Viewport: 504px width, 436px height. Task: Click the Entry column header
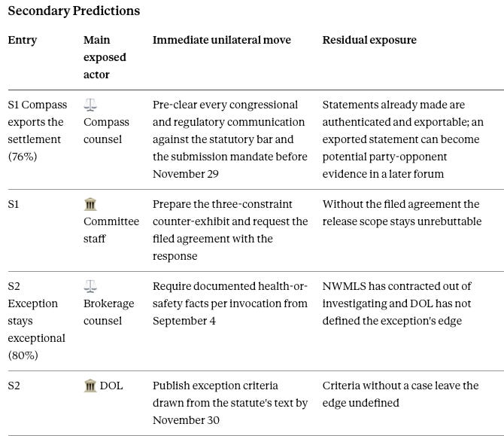tap(22, 40)
